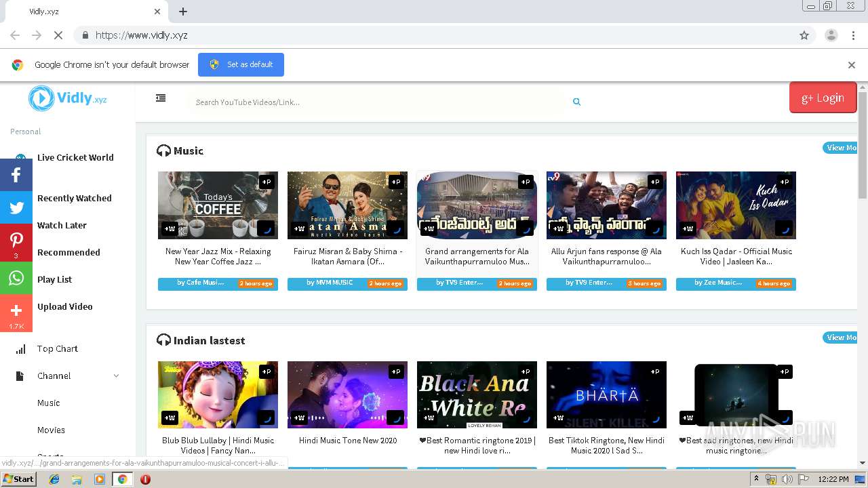Viewport: 868px width, 488px height.
Task: Open more share options plus icon
Action: click(x=16, y=313)
